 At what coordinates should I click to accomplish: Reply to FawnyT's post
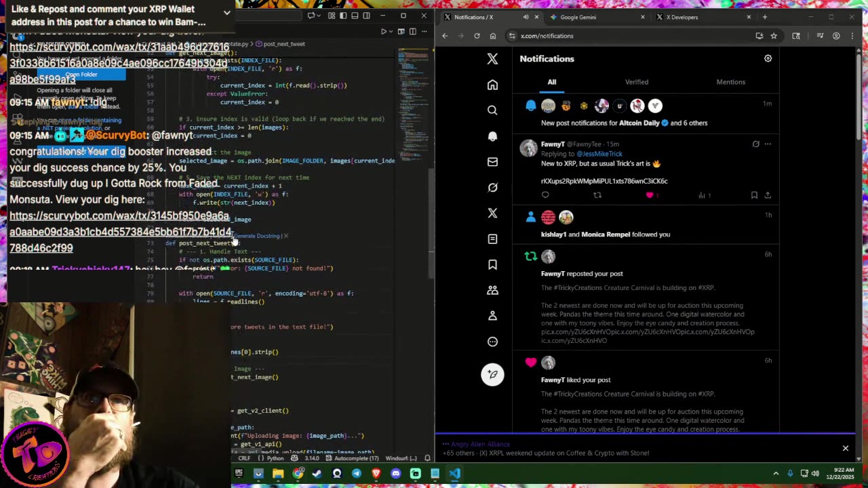click(545, 195)
